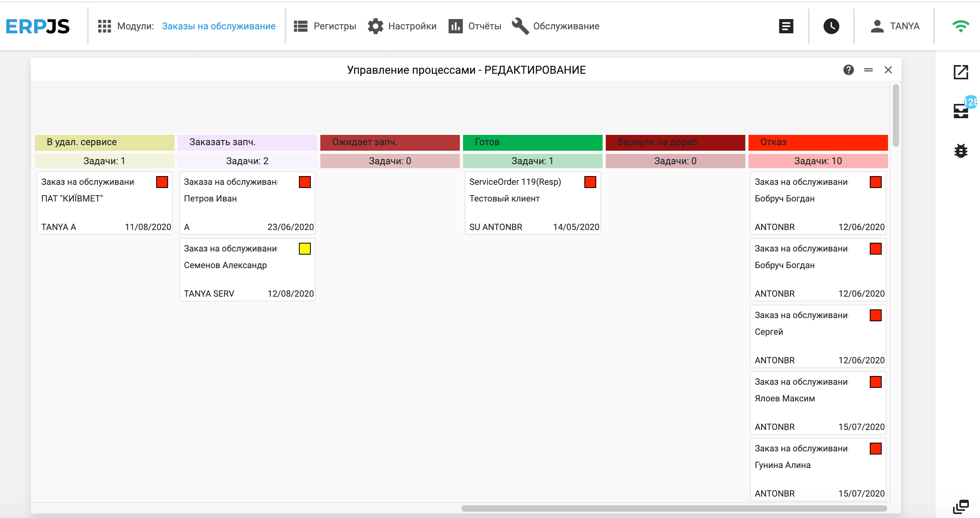Click the Отказ column header
The width and height of the screenshot is (980, 518).
pos(817,142)
